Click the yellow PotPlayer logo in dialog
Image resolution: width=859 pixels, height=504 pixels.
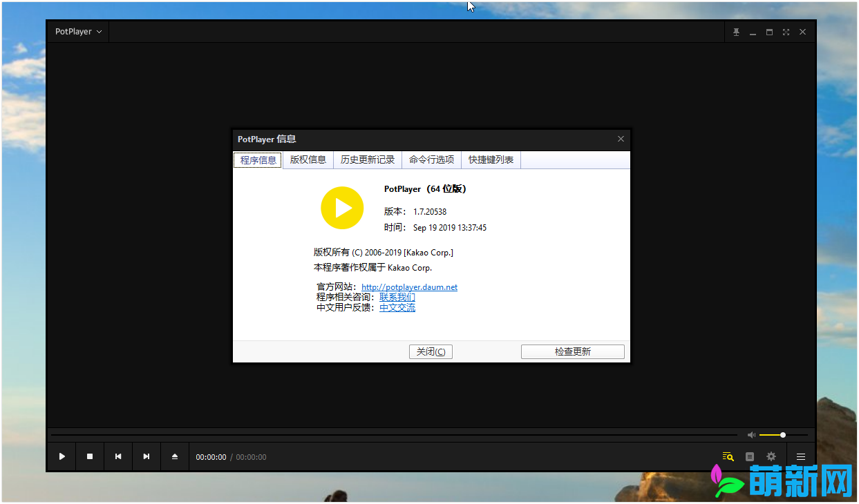pos(342,208)
